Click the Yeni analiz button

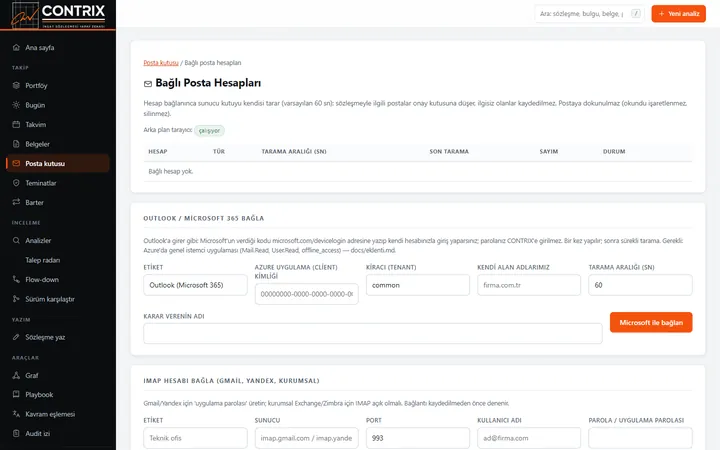[678, 14]
